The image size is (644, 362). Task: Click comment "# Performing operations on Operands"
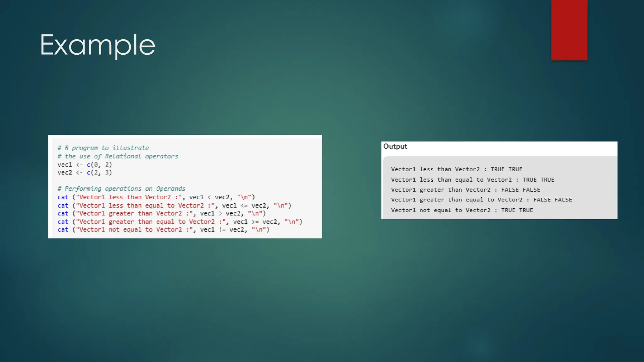point(121,189)
